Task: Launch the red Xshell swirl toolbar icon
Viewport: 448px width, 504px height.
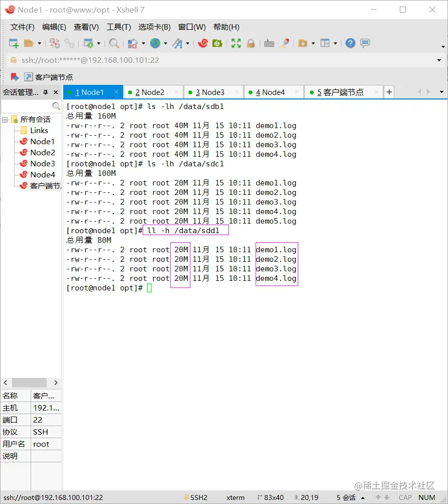Action: tap(203, 43)
